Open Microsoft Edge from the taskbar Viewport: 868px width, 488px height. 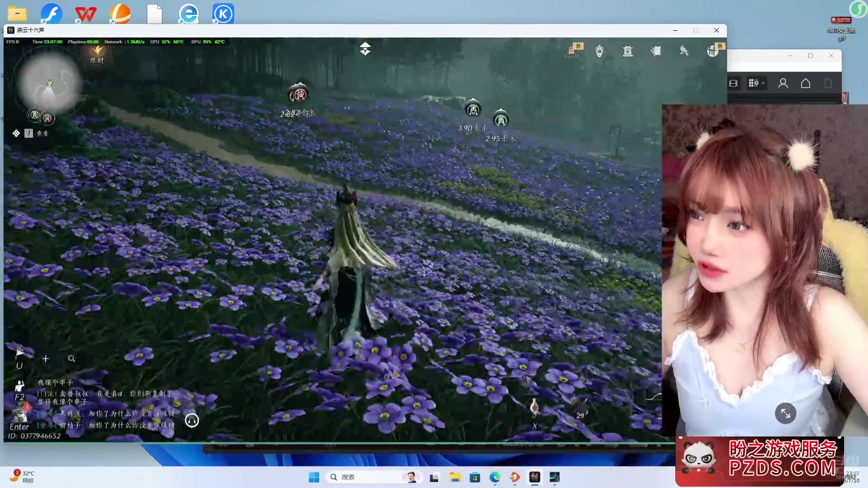(495, 477)
